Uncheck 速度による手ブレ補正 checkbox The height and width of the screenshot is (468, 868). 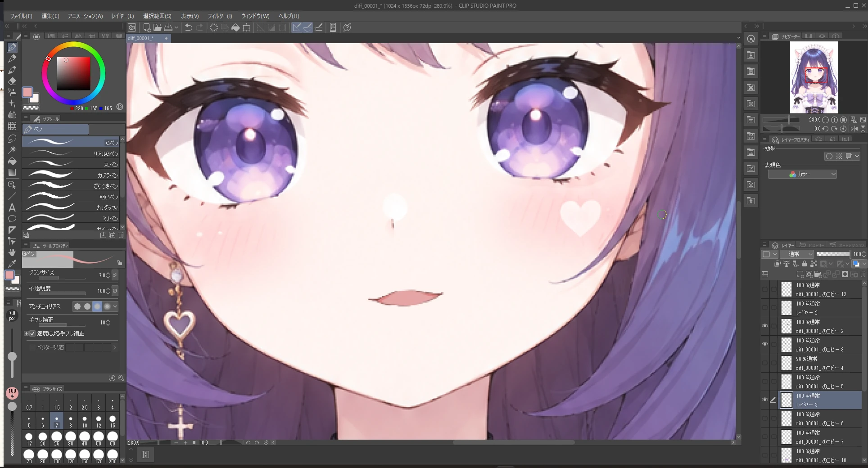click(x=32, y=333)
